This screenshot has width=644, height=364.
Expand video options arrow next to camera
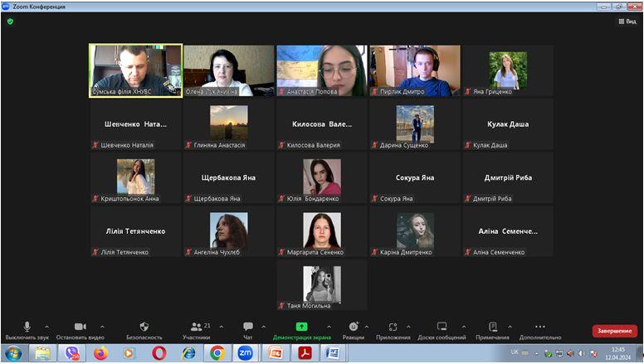point(102,327)
